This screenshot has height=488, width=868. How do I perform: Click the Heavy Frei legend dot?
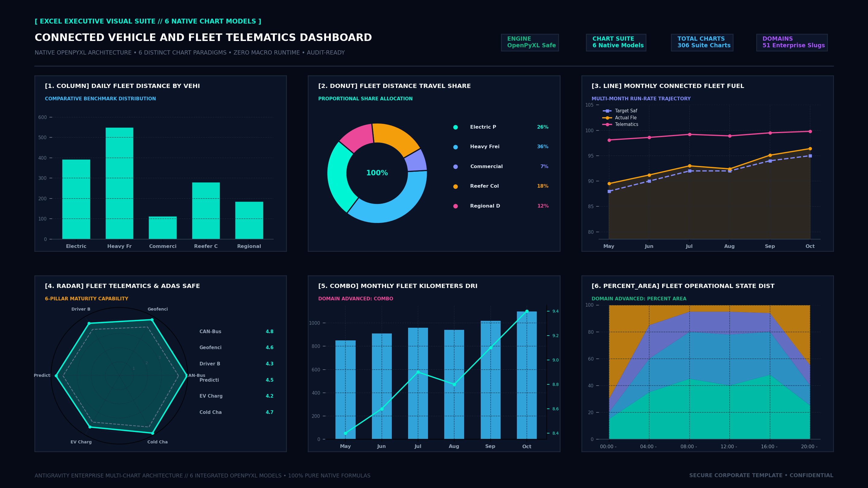tap(456, 147)
